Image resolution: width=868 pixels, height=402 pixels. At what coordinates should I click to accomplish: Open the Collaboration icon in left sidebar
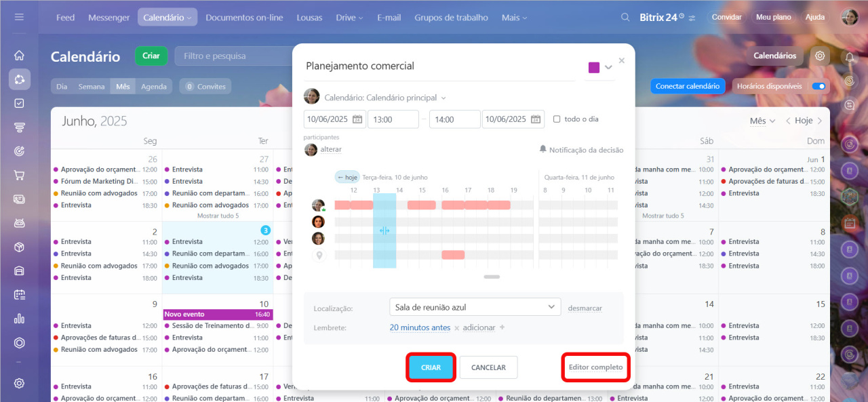(x=19, y=79)
